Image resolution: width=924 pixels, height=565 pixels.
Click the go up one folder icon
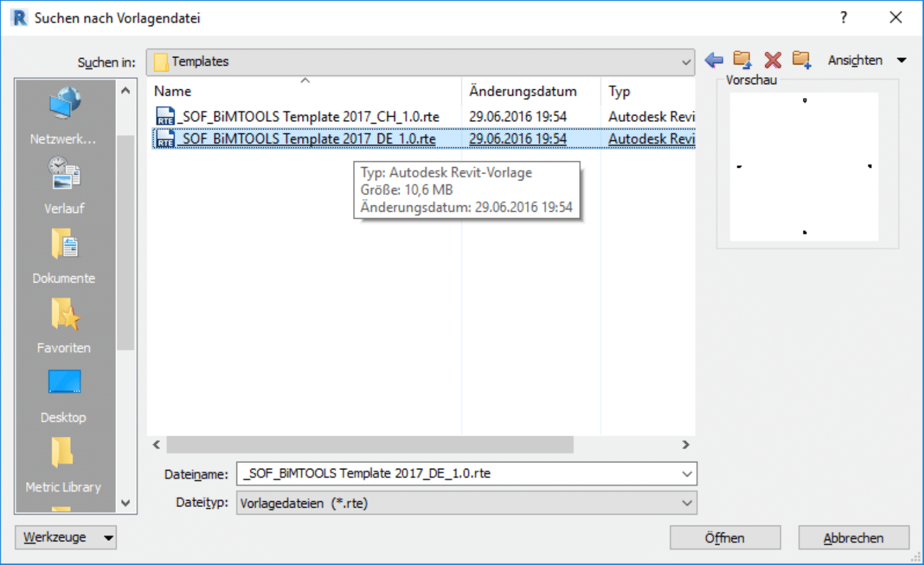(x=742, y=60)
